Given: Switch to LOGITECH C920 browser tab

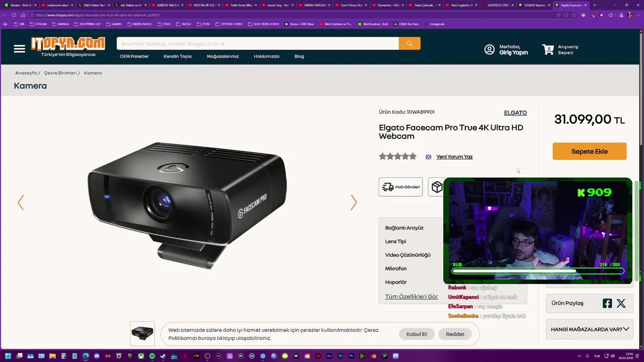Looking at the screenshot, I should pos(497,5).
